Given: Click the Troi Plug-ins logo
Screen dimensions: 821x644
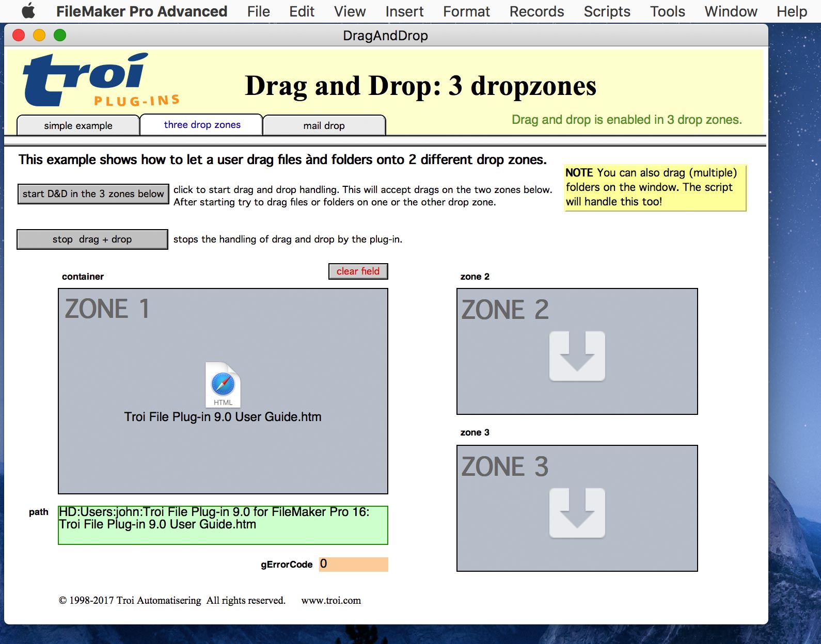Looking at the screenshot, I should tap(101, 79).
